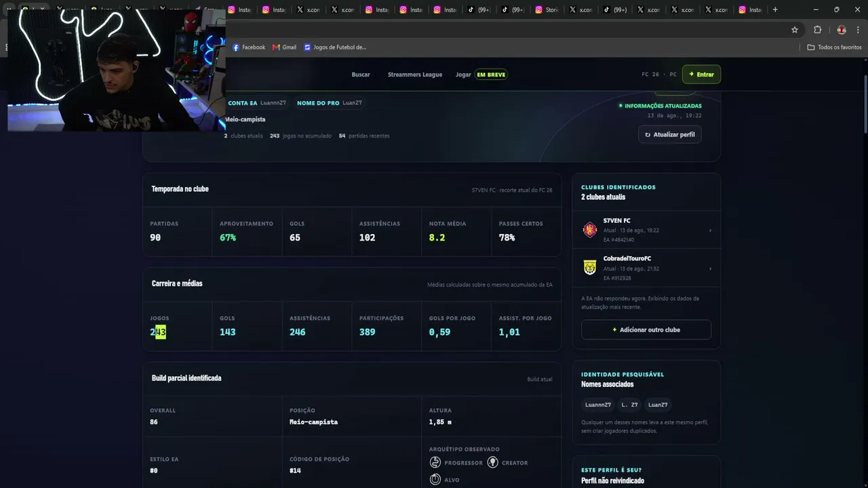Click the S7VEN FC club crest
The width and height of the screenshot is (868, 488).
(x=590, y=230)
